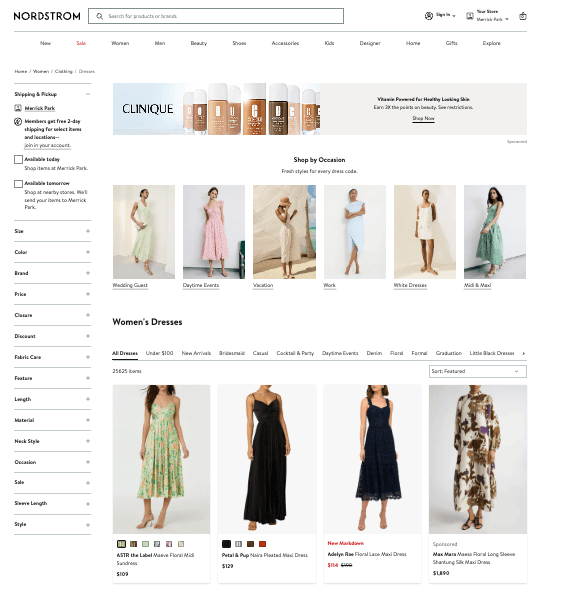Select red swatch on Petal & Pup dress
The image size is (567, 589).
(x=263, y=544)
